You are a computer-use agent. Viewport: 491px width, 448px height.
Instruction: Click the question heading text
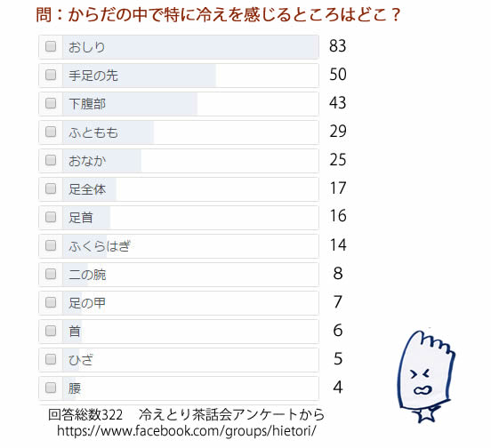(x=218, y=15)
